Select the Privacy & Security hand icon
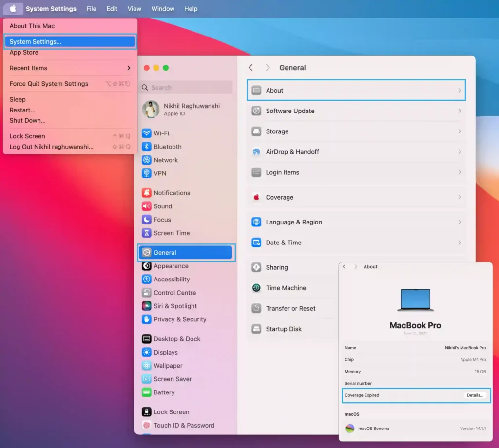499x448 pixels. coord(146,319)
